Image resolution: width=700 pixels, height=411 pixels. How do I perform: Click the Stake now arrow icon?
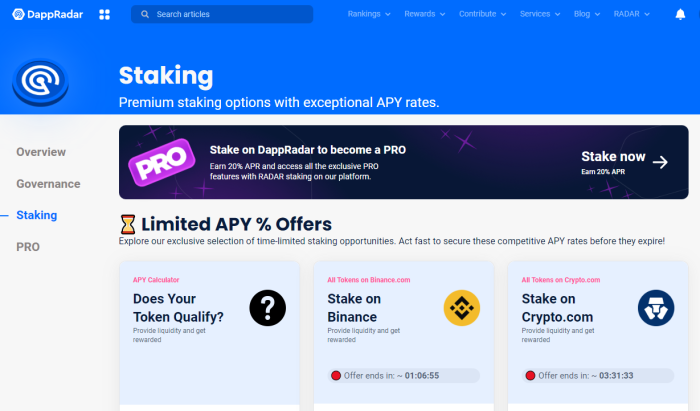(660, 162)
